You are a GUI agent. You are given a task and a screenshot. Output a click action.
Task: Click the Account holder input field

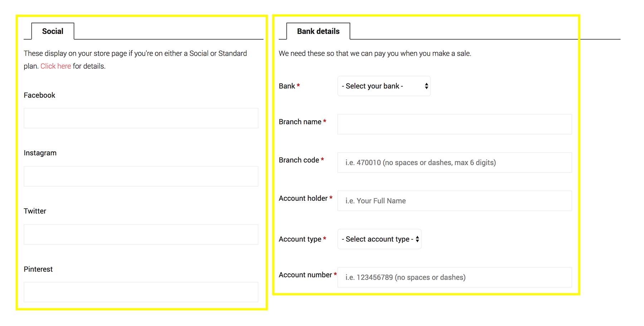454,201
